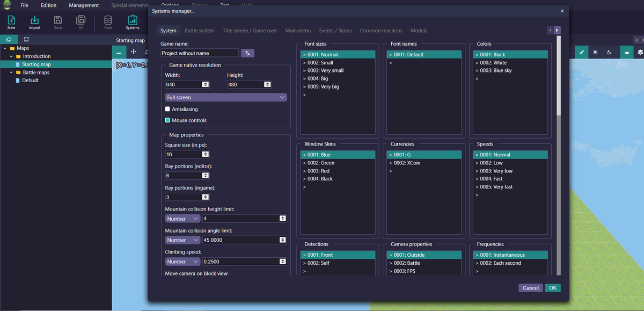Create a new project with New icon
Screen dimensions: 644x311
point(11,22)
